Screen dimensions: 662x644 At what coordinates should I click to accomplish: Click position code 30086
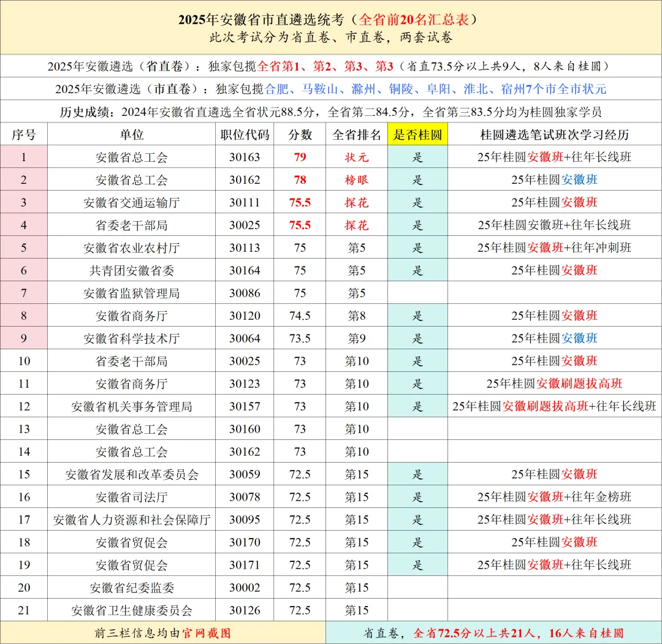pos(245,293)
